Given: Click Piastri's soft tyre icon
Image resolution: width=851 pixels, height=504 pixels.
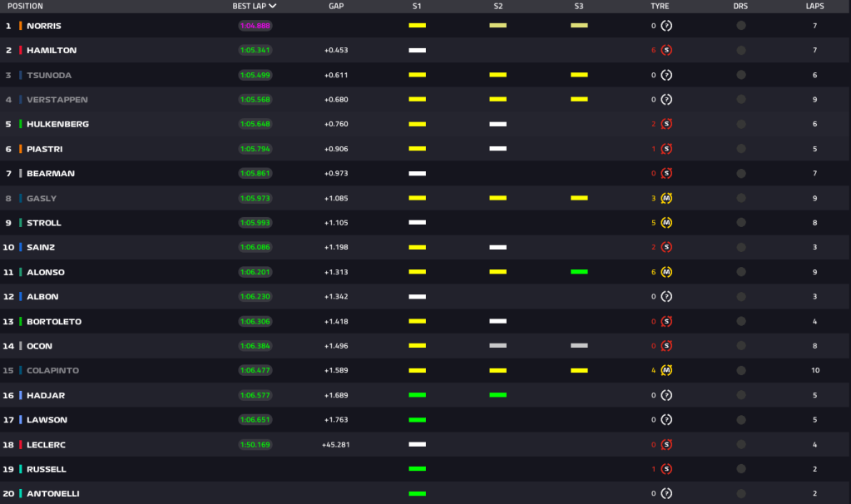Looking at the screenshot, I should [666, 149].
